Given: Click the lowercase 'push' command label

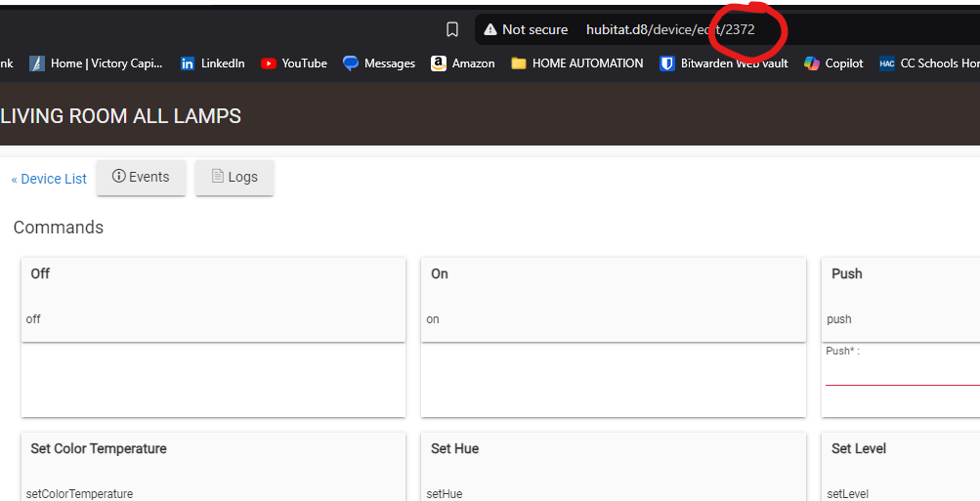Looking at the screenshot, I should 838,319.
